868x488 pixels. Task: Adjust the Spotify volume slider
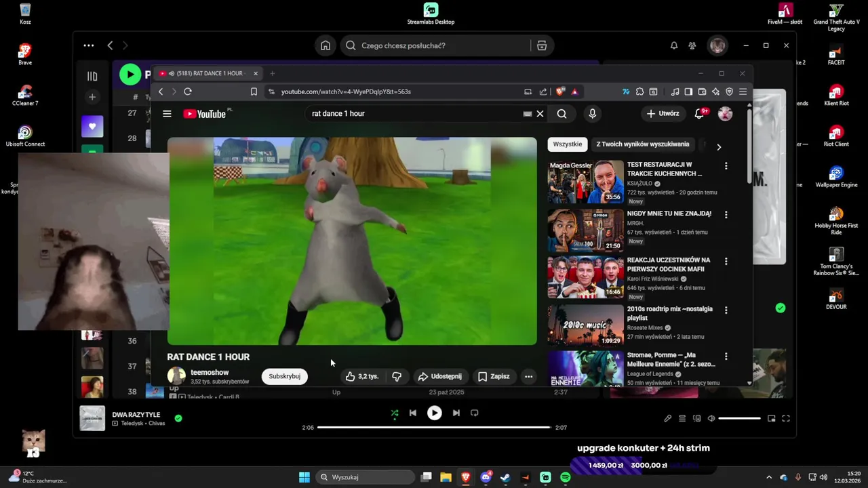pos(739,419)
